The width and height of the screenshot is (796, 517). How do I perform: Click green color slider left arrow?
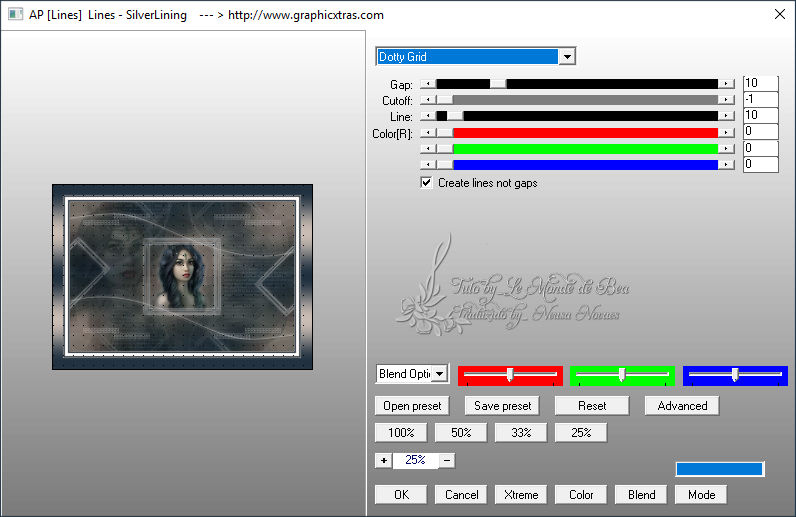(x=428, y=149)
